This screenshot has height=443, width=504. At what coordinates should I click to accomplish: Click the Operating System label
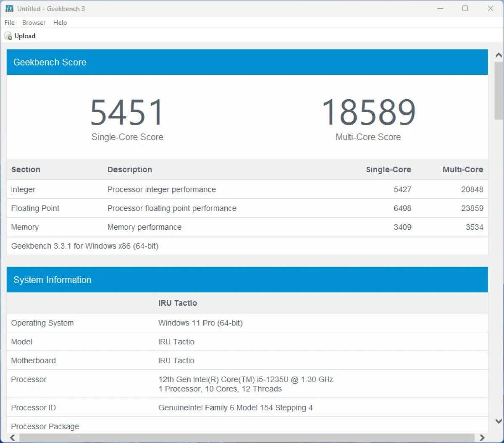42,323
